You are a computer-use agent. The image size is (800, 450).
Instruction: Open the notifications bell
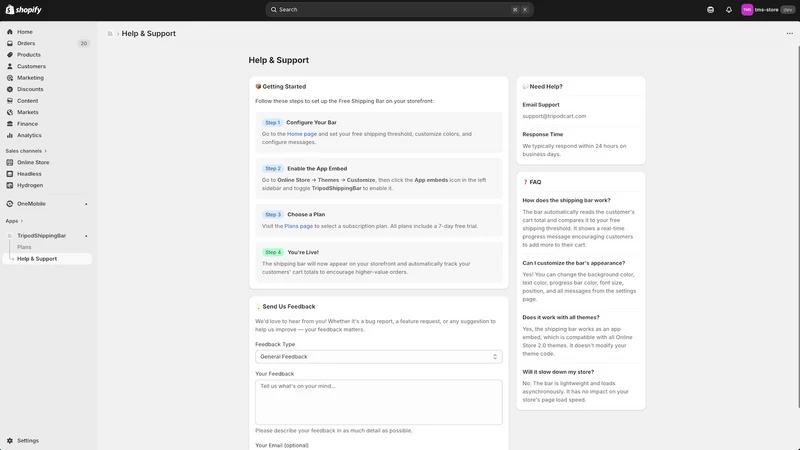pyautogui.click(x=729, y=10)
